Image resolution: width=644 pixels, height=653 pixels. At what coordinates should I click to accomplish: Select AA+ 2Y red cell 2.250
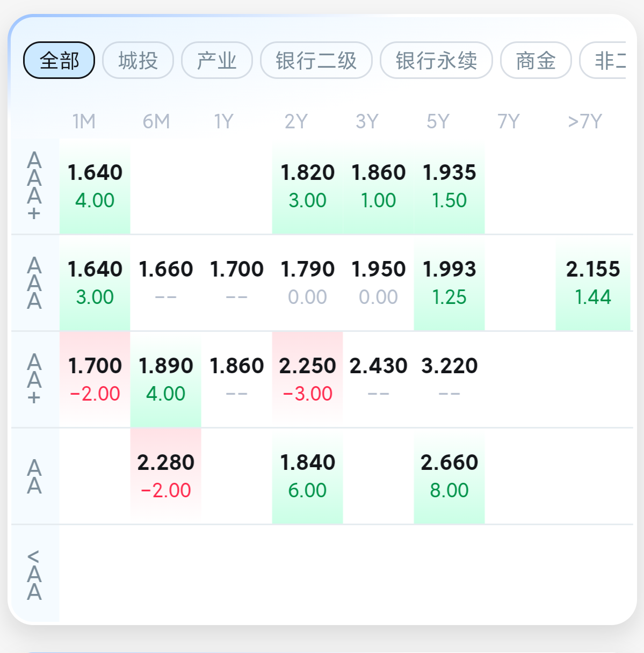tap(307, 379)
